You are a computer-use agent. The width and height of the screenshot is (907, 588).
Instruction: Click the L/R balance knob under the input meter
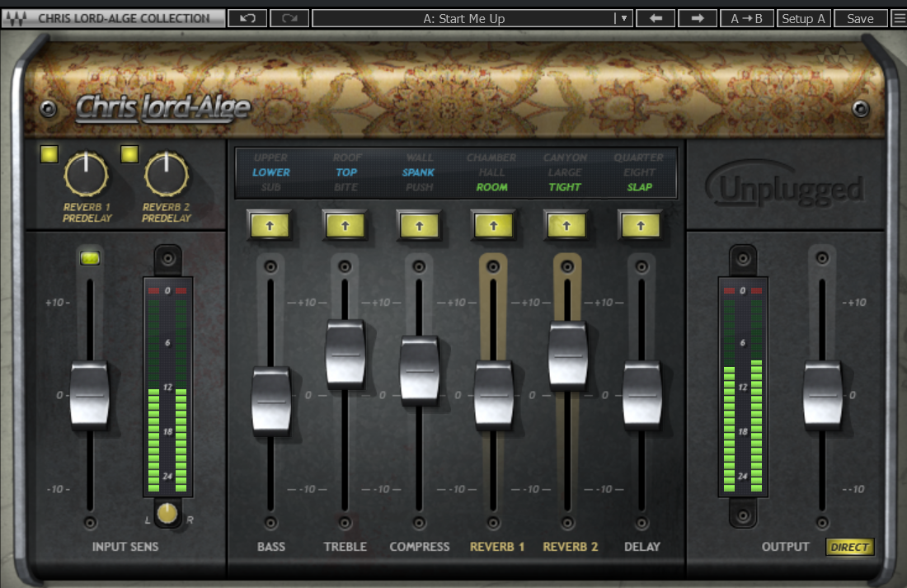(167, 513)
